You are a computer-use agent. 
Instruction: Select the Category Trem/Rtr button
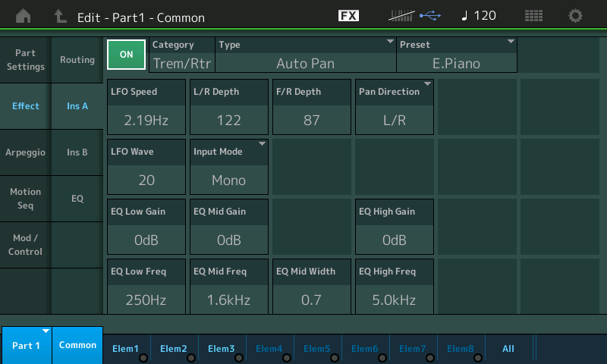[x=182, y=55]
